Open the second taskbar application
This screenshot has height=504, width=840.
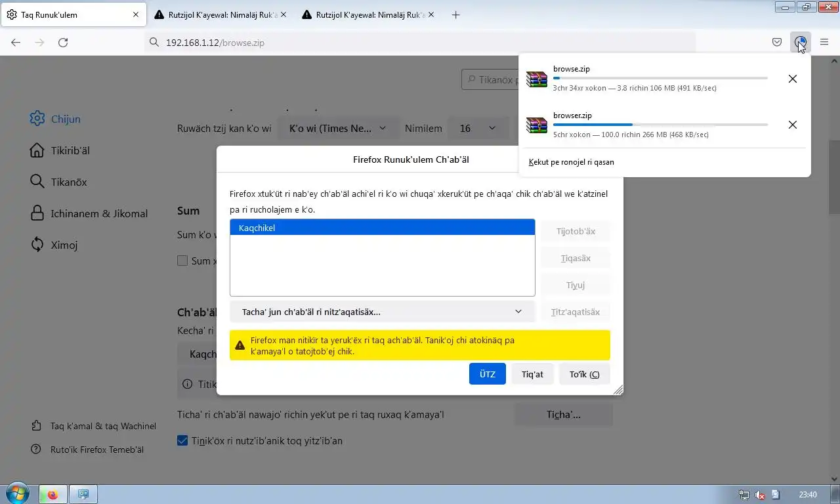tap(83, 494)
